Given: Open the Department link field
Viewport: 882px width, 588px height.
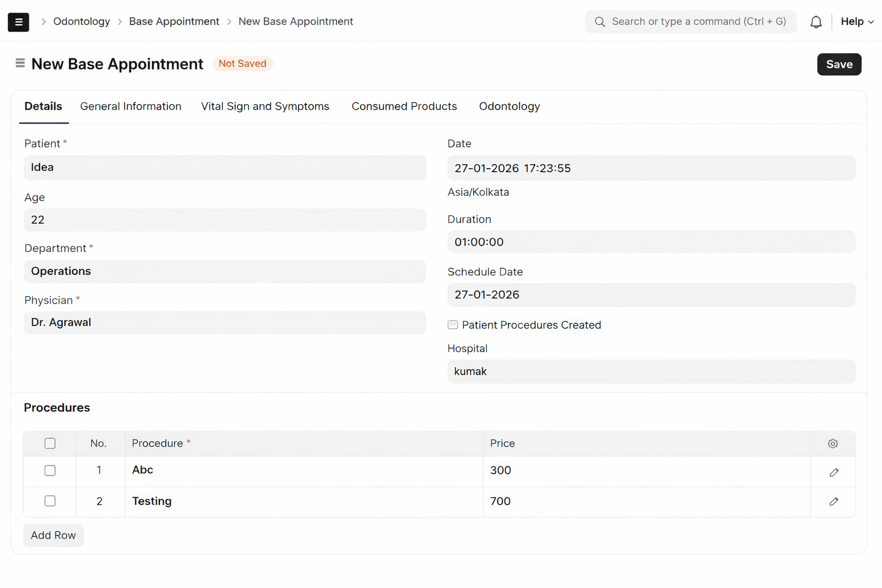Looking at the screenshot, I should click(225, 271).
